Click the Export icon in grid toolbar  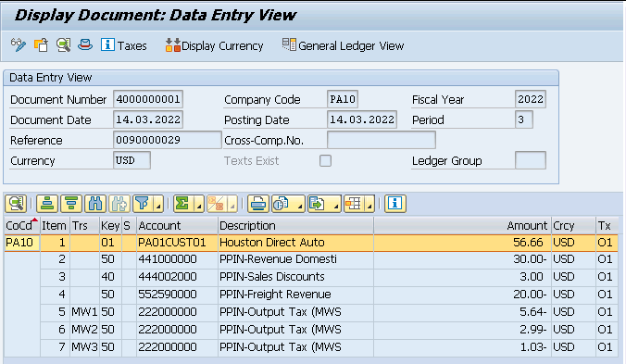[319, 204]
